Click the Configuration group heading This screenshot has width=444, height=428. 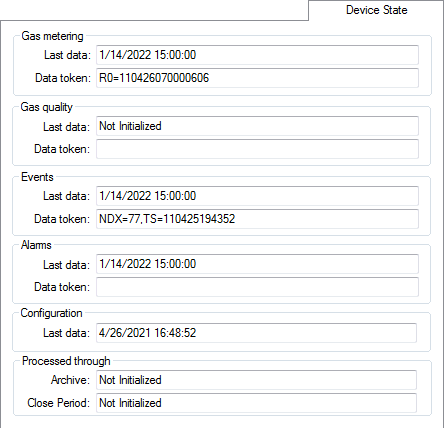pos(51,313)
